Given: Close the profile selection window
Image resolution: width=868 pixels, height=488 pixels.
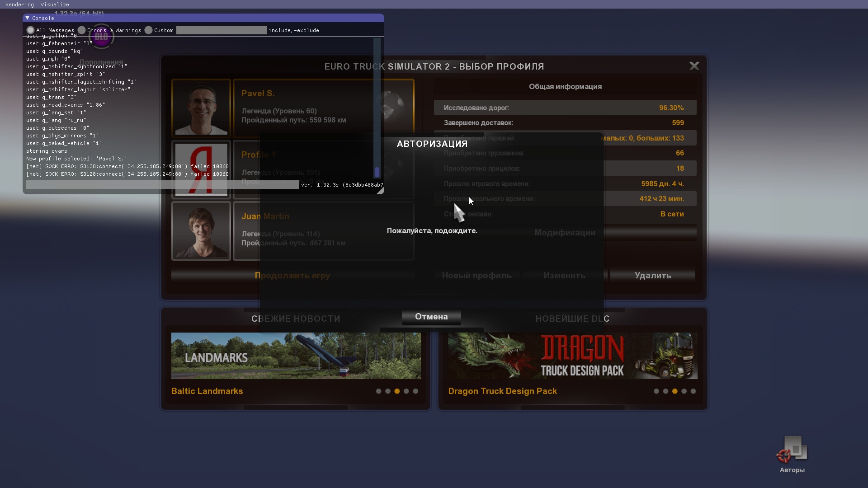Looking at the screenshot, I should click(694, 66).
